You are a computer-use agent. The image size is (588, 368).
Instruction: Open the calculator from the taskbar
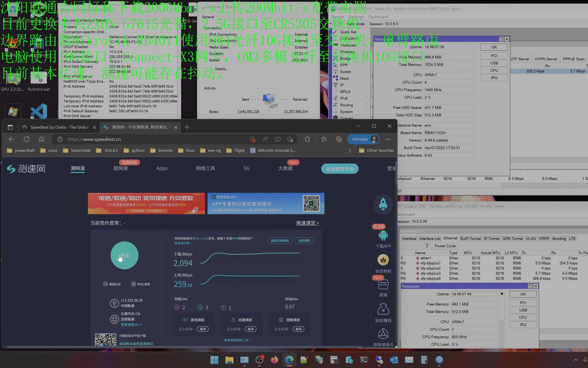(x=424, y=359)
